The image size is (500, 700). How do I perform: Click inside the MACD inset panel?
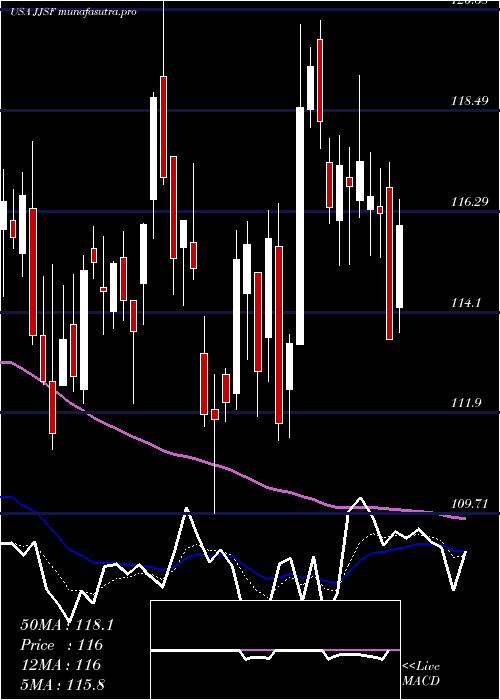[275, 650]
